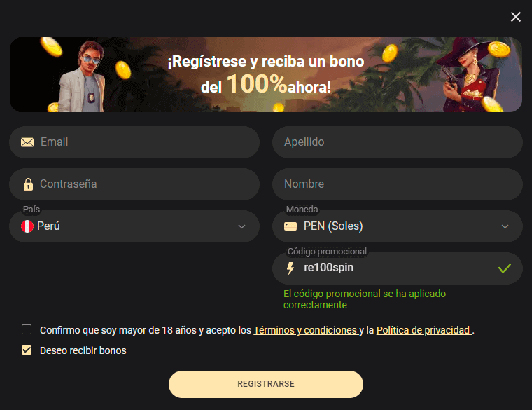This screenshot has width=532, height=410.
Task: Click the REGISTRARSE button
Action: (x=266, y=384)
